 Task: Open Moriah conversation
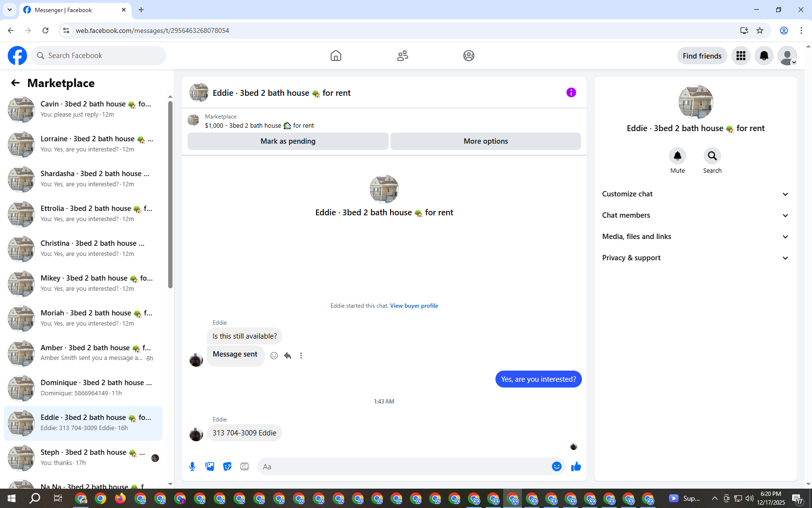[x=83, y=318]
